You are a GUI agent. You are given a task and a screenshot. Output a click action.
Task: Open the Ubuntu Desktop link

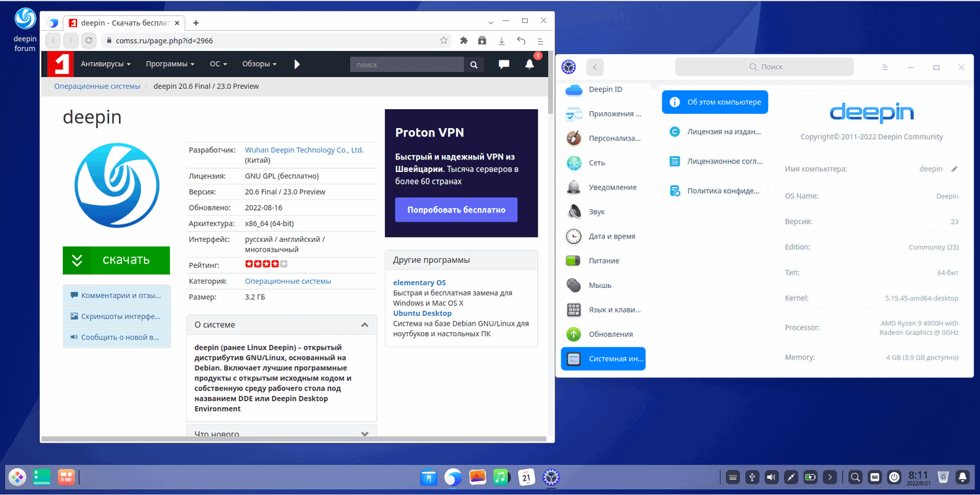[x=422, y=313]
